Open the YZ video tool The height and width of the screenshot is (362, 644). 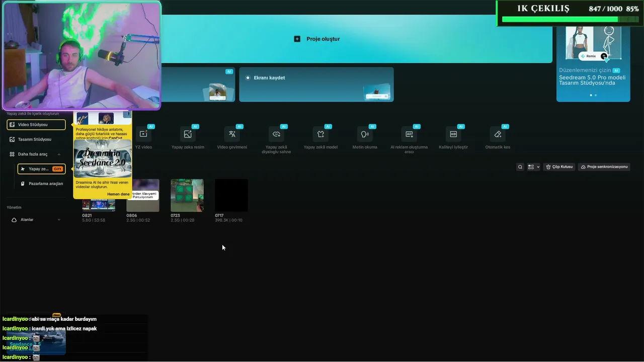click(143, 134)
